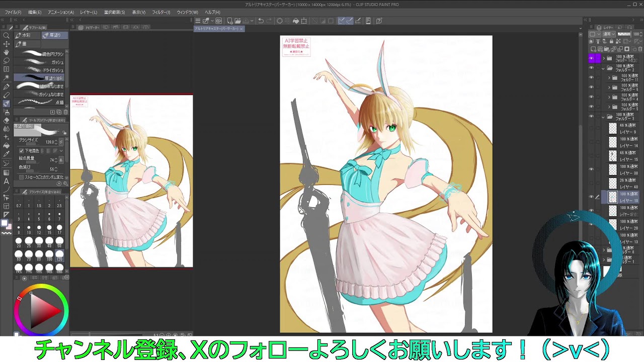Choose the ドライガッシュ brush
Viewport: 644px width, 362px height.
pos(40,70)
